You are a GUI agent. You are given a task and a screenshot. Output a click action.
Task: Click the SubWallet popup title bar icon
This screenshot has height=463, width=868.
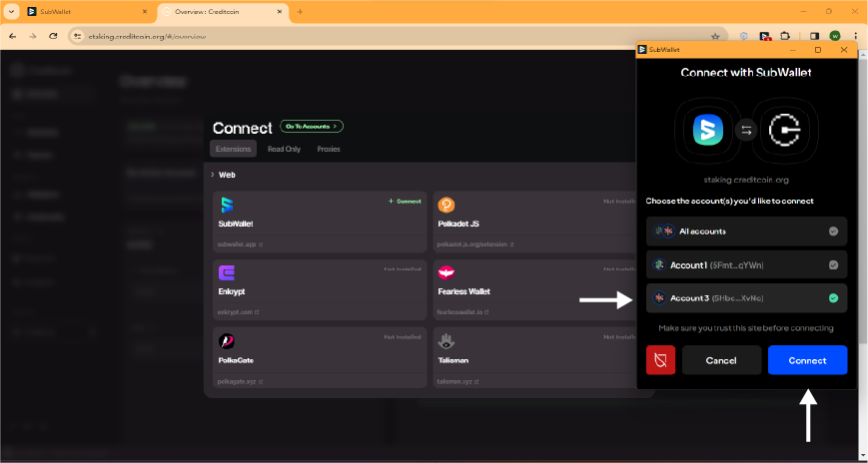click(642, 50)
